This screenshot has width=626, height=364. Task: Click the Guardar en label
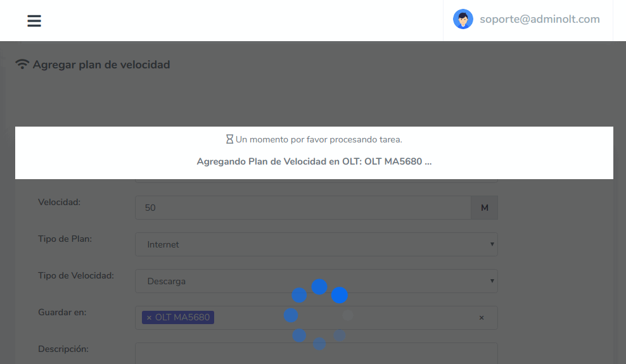click(x=62, y=312)
